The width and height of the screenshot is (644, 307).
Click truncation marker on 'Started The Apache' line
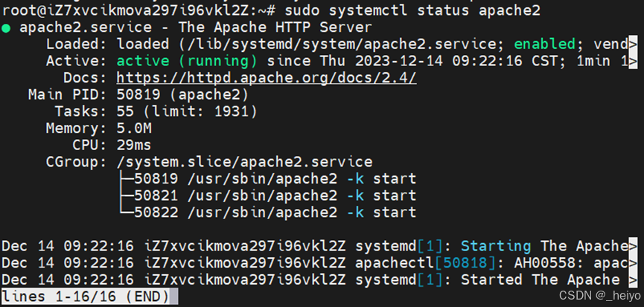coord(633,279)
